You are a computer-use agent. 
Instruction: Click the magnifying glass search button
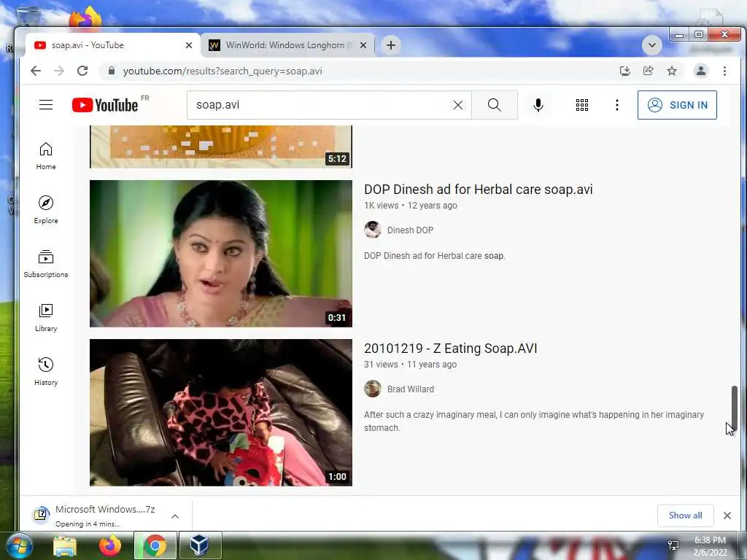[495, 105]
